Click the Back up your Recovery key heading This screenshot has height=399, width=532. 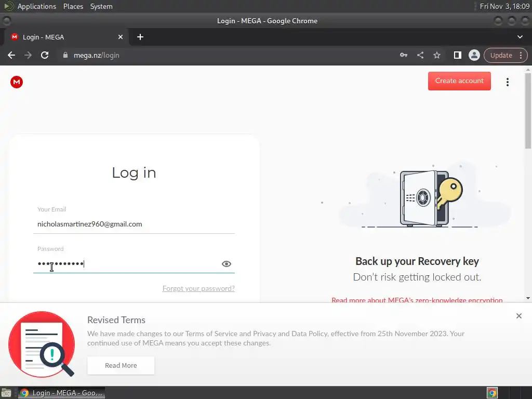417,261
